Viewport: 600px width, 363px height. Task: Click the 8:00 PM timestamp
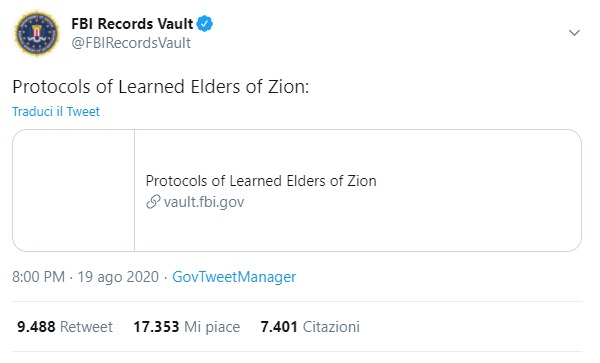coord(38,277)
